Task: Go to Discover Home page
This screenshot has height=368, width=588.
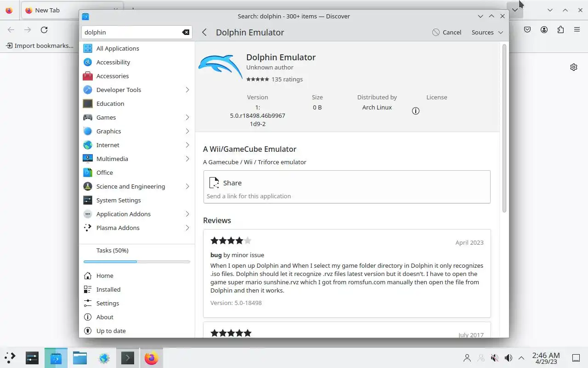Action: [137, 276]
